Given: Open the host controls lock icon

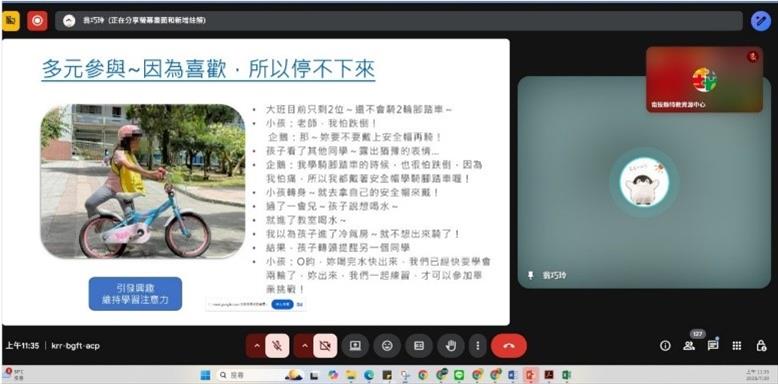Looking at the screenshot, I should pyautogui.click(x=761, y=346).
